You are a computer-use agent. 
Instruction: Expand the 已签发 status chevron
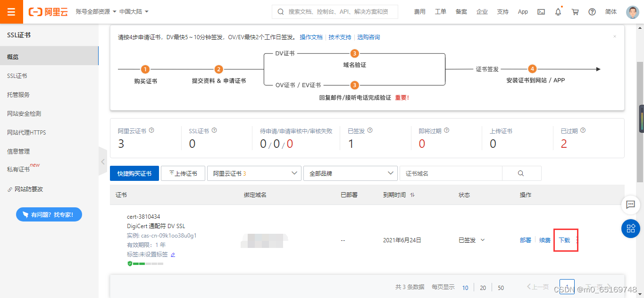[x=482, y=240]
